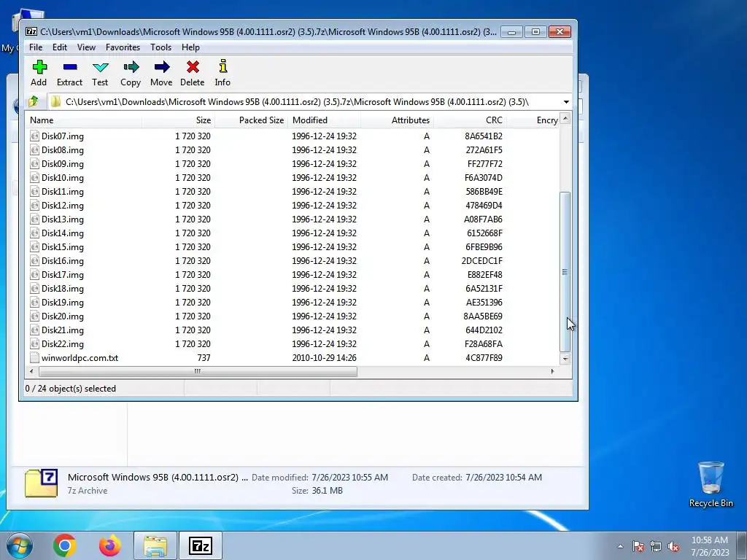Click the horizontal scrollbar left arrow

click(x=31, y=371)
